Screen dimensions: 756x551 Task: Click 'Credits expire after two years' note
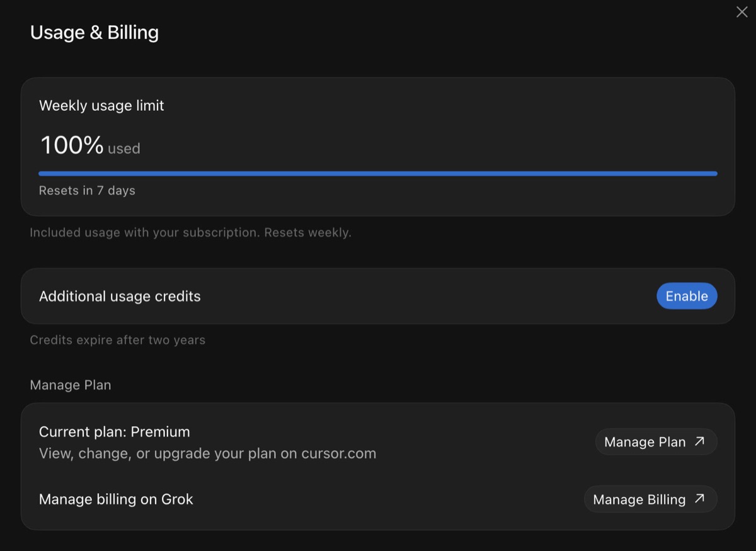click(x=117, y=340)
